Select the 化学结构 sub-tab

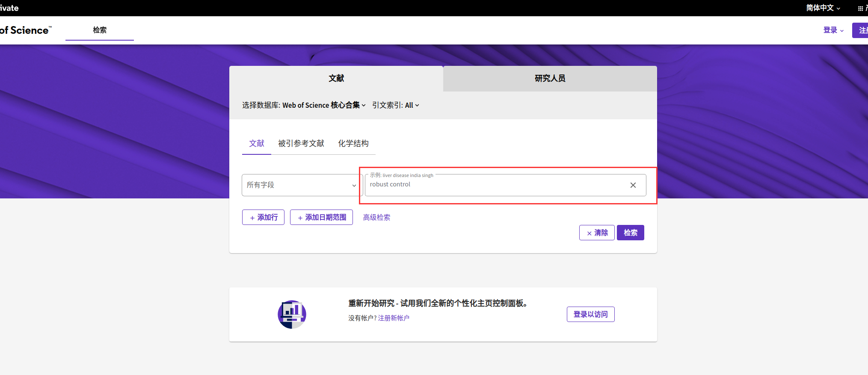coord(353,143)
